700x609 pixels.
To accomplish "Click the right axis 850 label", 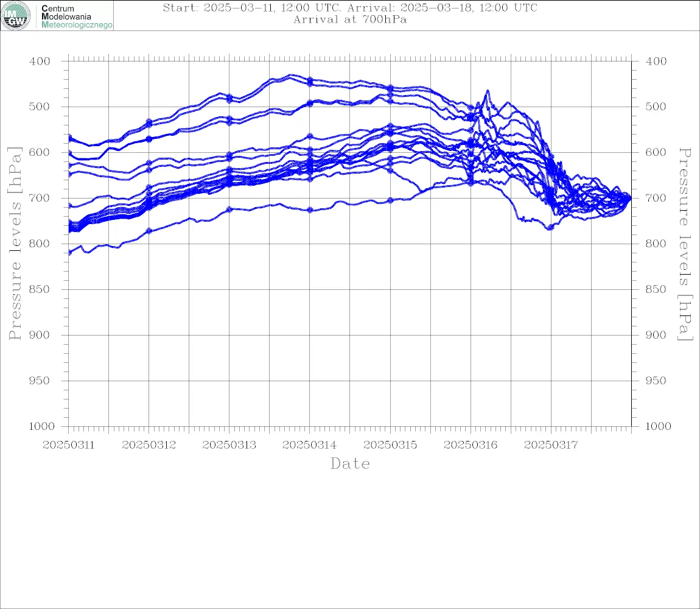I will tap(656, 289).
